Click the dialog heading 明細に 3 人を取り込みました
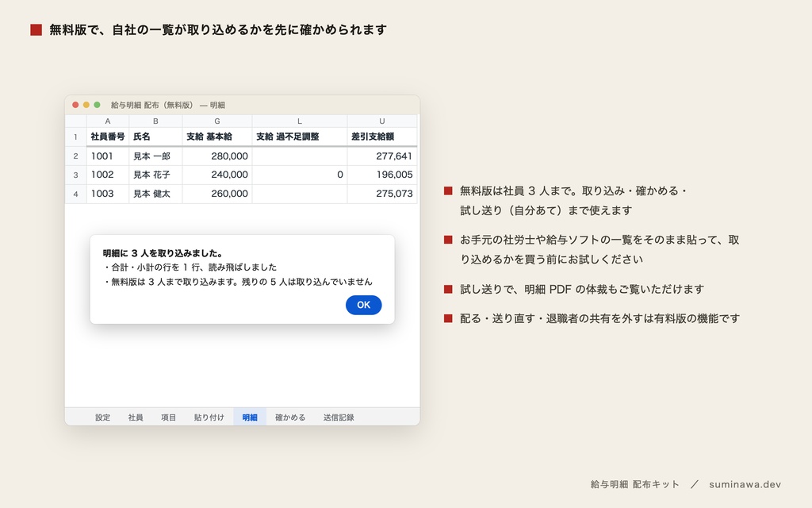Screen dimensions: 812x508 (x=163, y=253)
